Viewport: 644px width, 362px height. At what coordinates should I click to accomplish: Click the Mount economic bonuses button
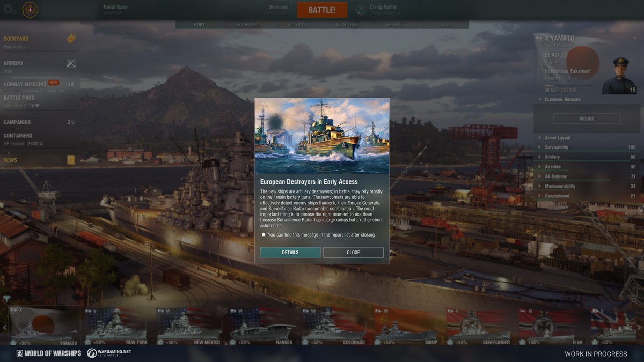click(x=587, y=119)
